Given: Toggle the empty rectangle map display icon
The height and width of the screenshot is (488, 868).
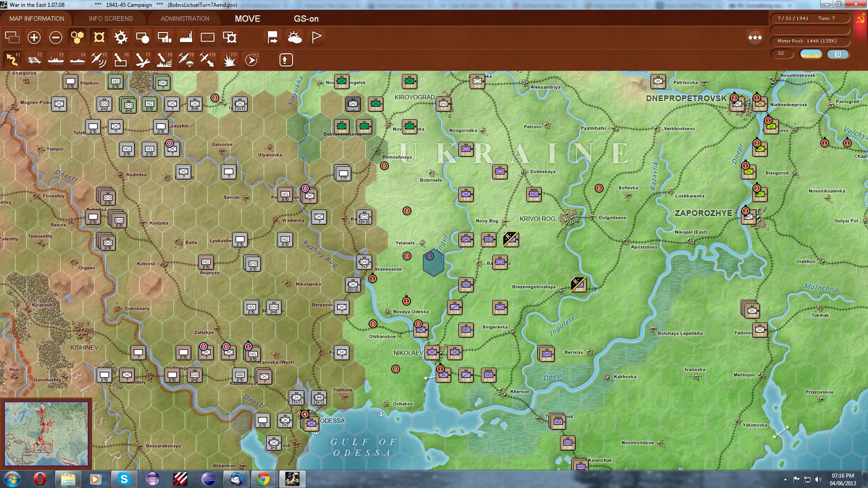Looking at the screenshot, I should (208, 38).
